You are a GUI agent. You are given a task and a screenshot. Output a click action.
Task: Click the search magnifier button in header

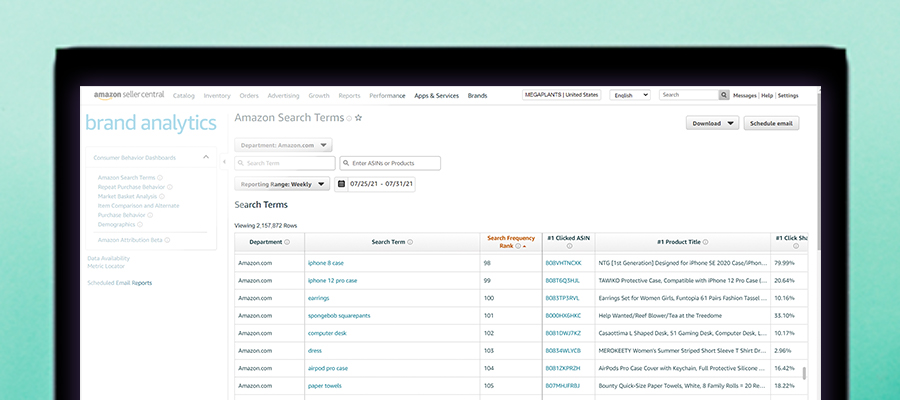click(x=724, y=95)
